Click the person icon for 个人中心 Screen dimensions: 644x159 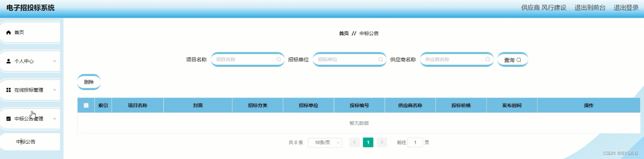9,61
